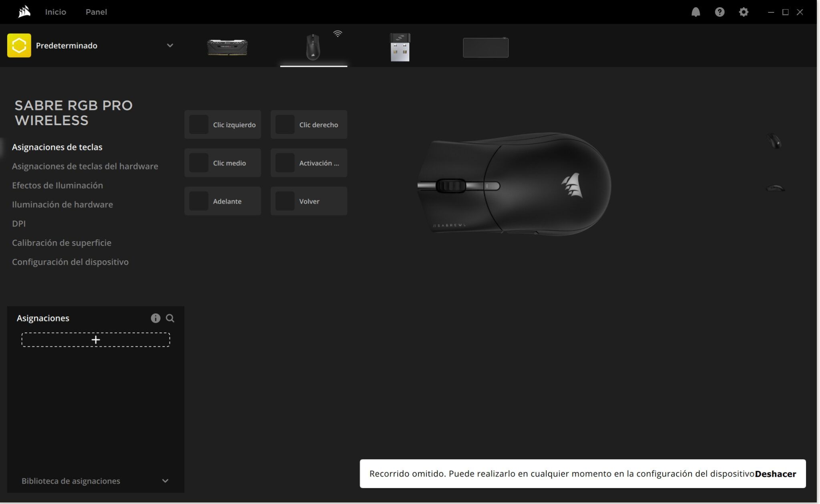The width and height of the screenshot is (820, 504).
Task: Click the Recorrido omitido notification text
Action: pos(562,474)
